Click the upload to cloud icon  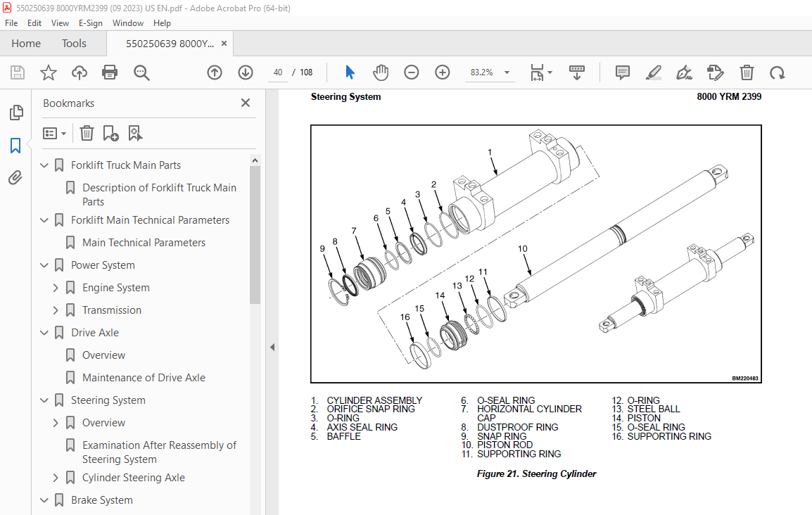point(80,72)
